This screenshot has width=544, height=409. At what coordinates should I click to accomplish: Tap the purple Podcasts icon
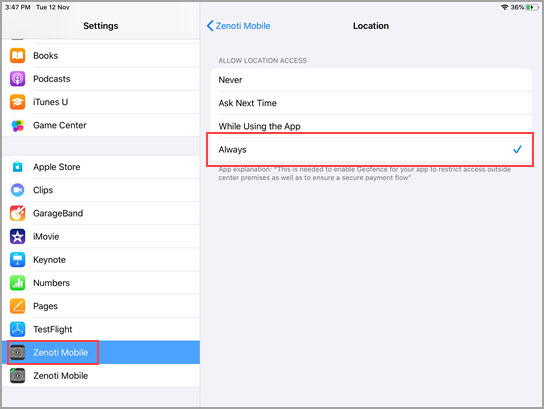(17, 79)
